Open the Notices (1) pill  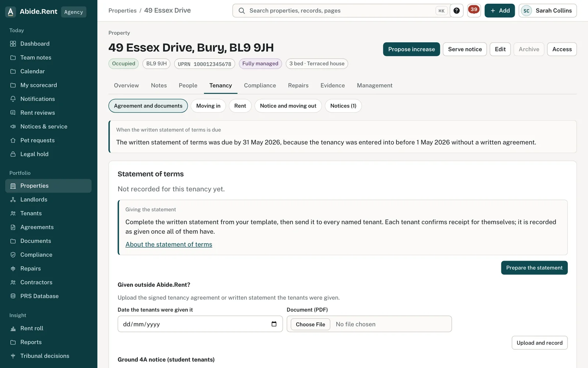click(343, 106)
